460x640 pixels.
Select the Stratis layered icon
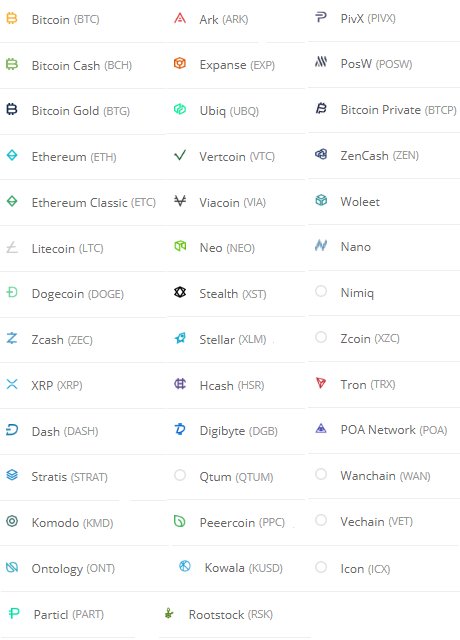(x=12, y=475)
